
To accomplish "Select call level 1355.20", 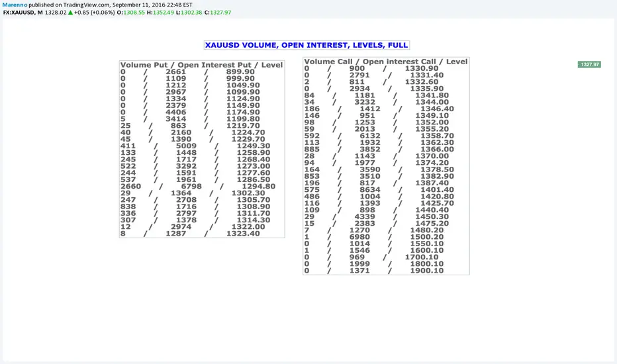I will 432,129.
